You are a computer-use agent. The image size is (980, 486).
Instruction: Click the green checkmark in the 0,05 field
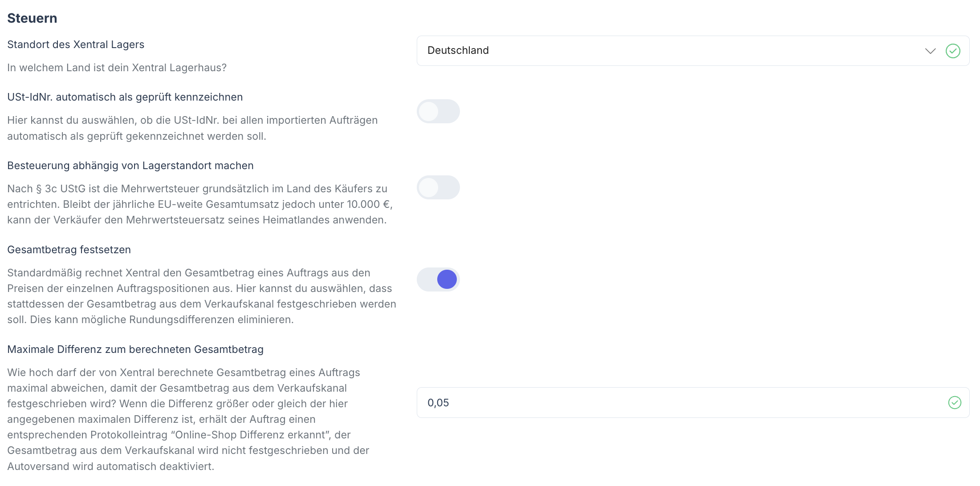[955, 403]
